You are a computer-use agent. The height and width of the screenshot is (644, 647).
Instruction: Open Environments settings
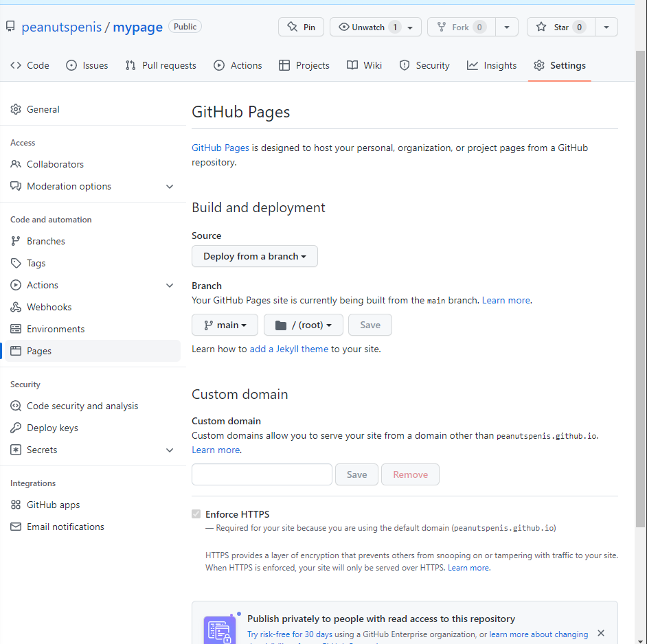point(93,329)
